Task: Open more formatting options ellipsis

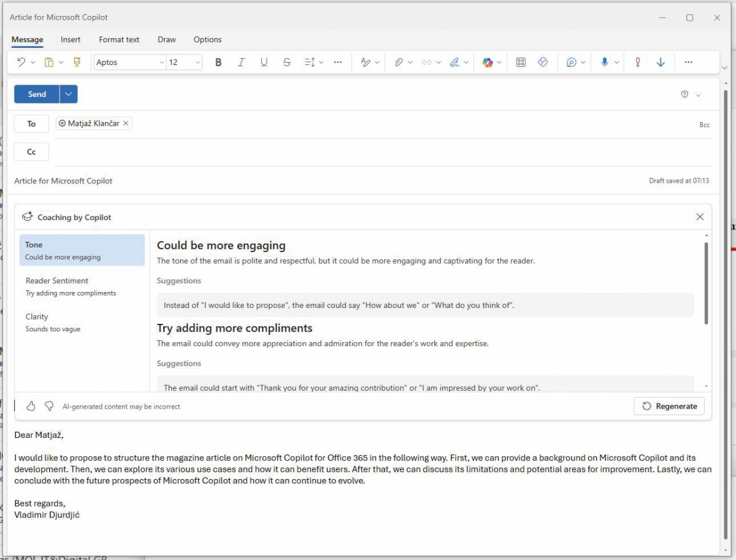Action: tap(337, 62)
